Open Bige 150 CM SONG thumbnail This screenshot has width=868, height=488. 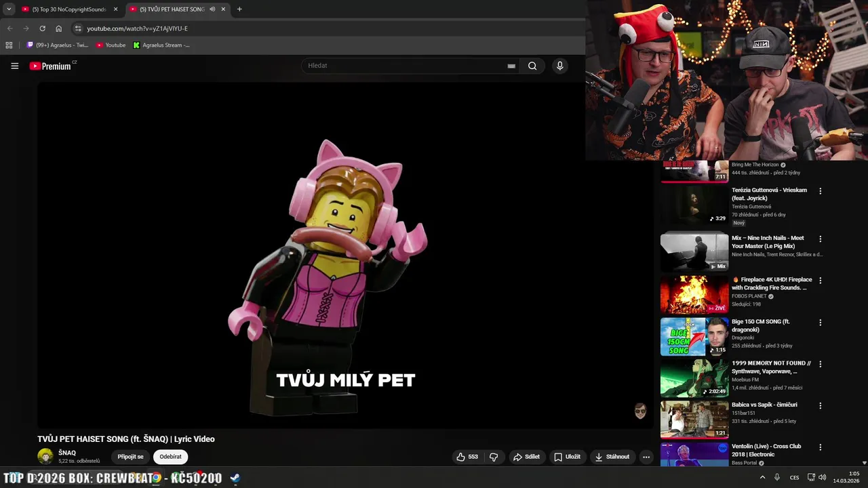click(x=694, y=336)
